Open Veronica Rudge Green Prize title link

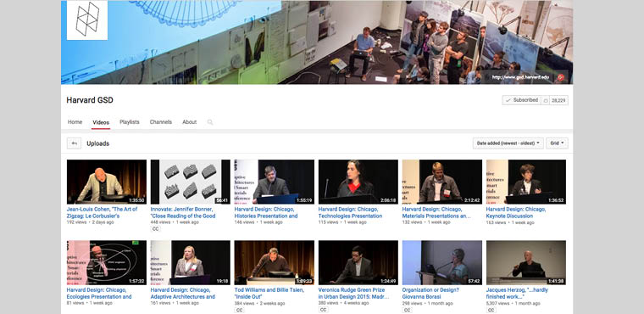pyautogui.click(x=353, y=293)
